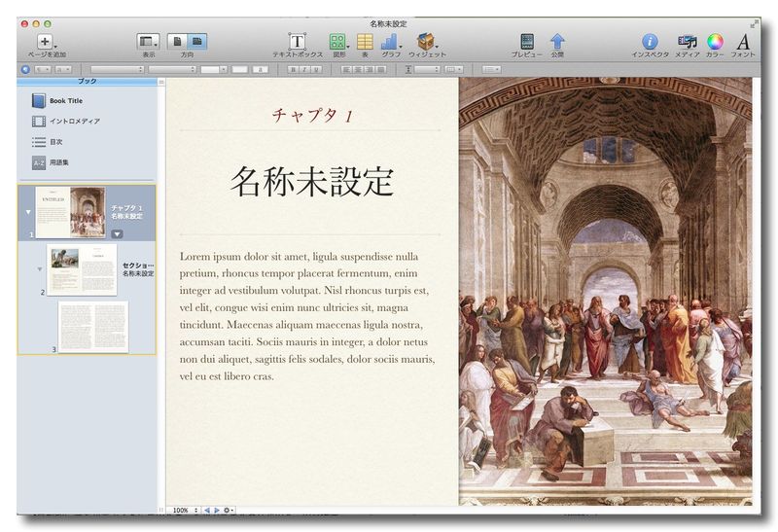Click the sidebar options icon next to ブック
The width and height of the screenshot is (778, 532).
point(161,82)
